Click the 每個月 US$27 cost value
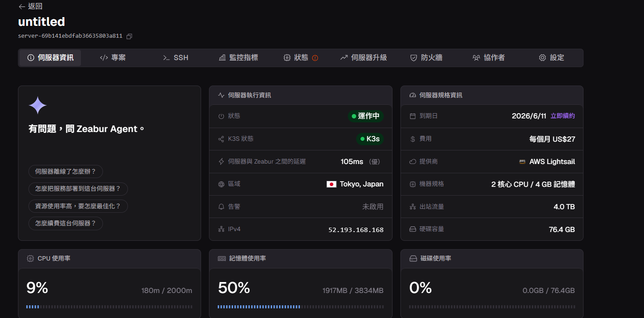Image resolution: width=644 pixels, height=318 pixels. (x=552, y=139)
